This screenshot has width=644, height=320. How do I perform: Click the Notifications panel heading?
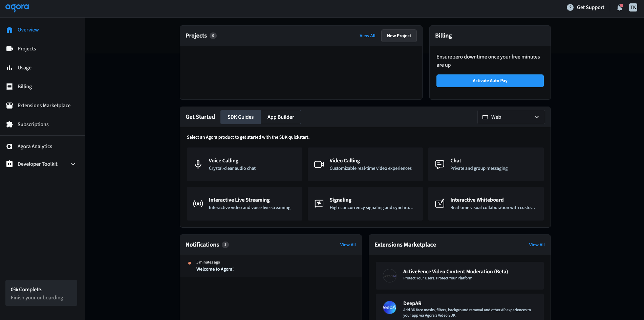[202, 245]
